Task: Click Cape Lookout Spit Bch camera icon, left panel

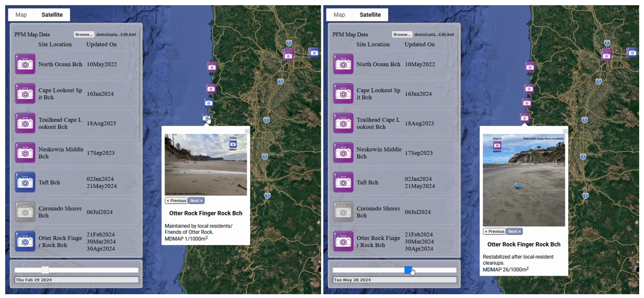Action: coord(25,93)
